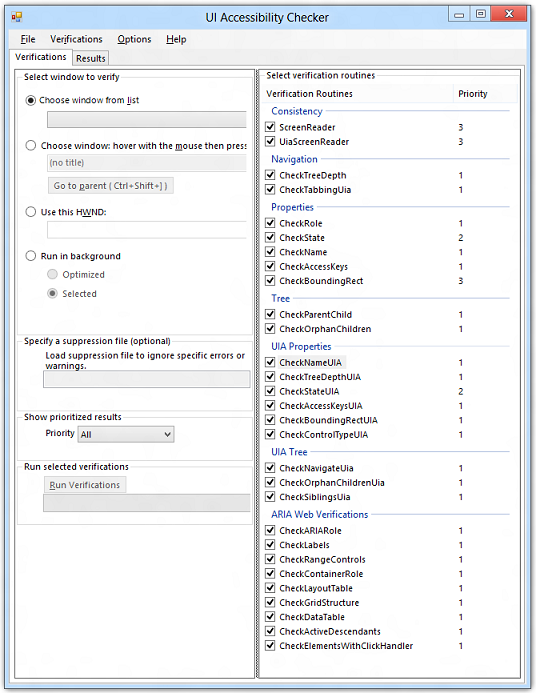Click the application icon in title bar
This screenshot has width=536, height=693.
pos(17,17)
